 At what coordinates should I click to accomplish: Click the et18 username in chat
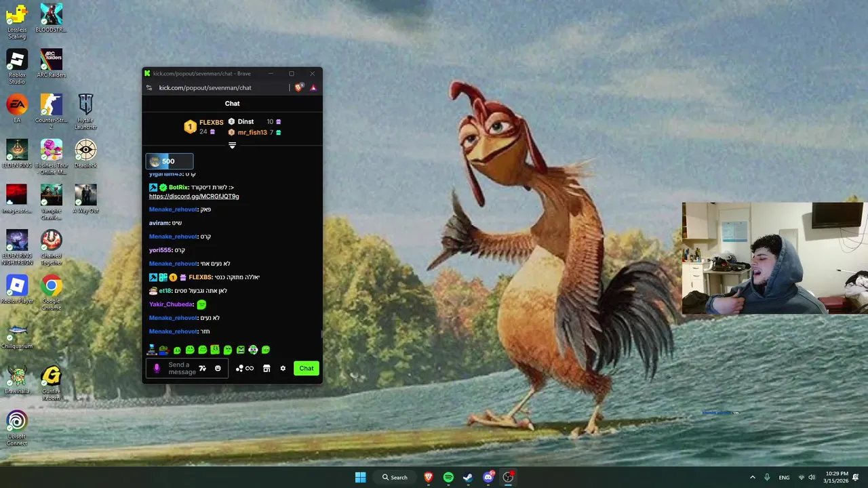(165, 291)
